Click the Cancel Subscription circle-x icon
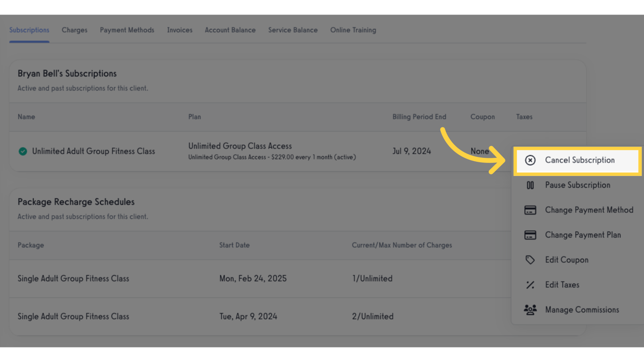This screenshot has height=362, width=644. point(530,160)
